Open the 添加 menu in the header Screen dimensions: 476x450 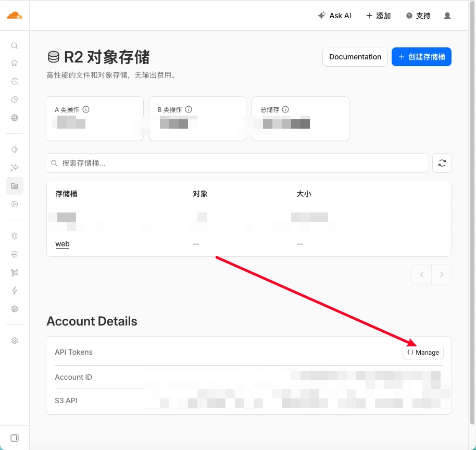click(378, 16)
